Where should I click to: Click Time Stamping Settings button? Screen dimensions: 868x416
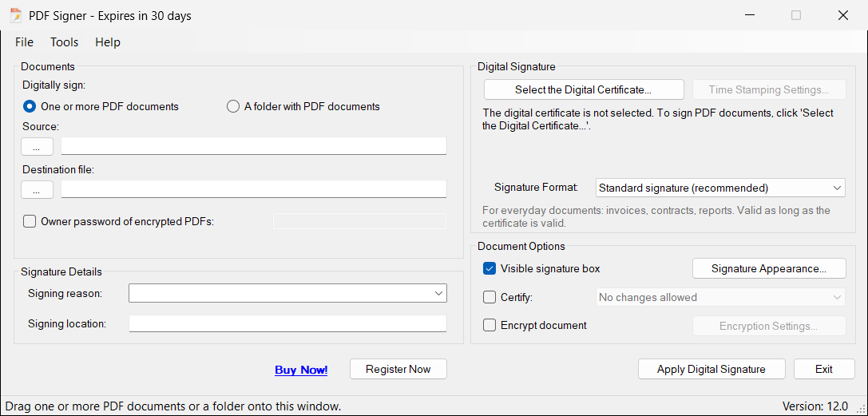coord(768,89)
